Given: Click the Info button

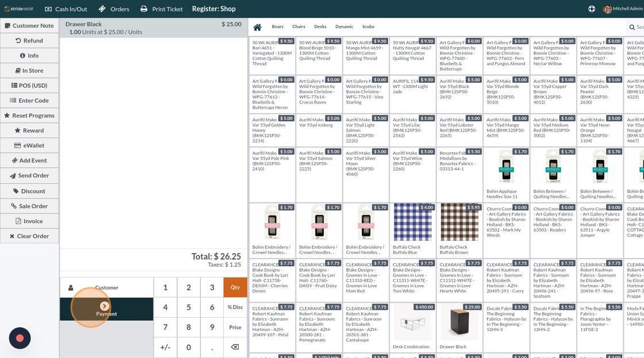Looking at the screenshot, I should coord(29,55).
